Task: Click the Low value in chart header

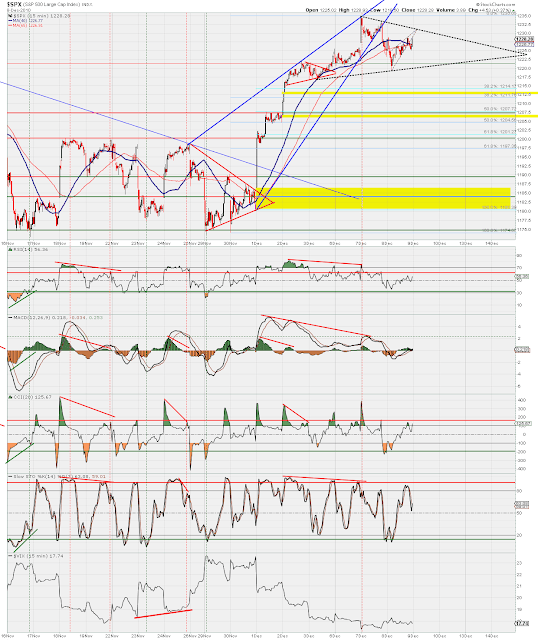Action: 393,10
